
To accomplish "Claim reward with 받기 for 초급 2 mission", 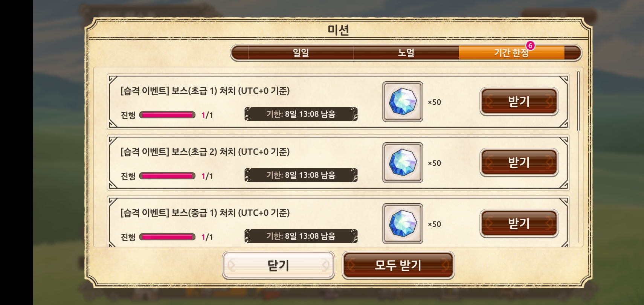I will 519,163.
